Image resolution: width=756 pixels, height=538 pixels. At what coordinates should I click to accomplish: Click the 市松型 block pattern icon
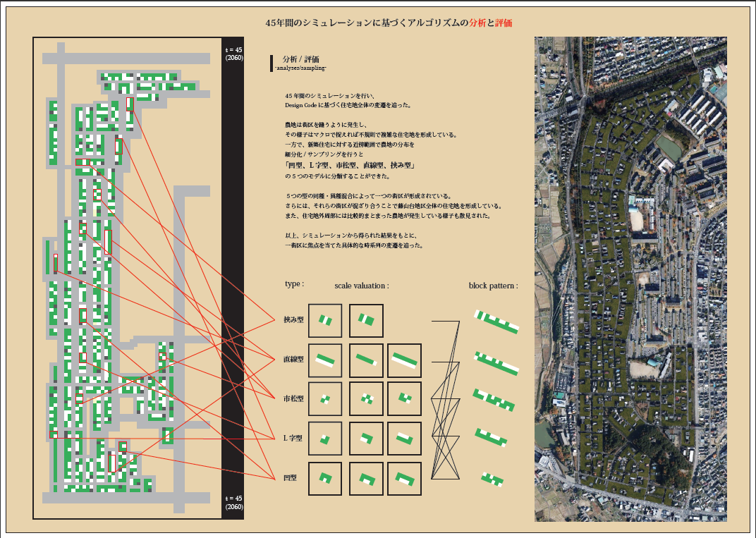(494, 400)
